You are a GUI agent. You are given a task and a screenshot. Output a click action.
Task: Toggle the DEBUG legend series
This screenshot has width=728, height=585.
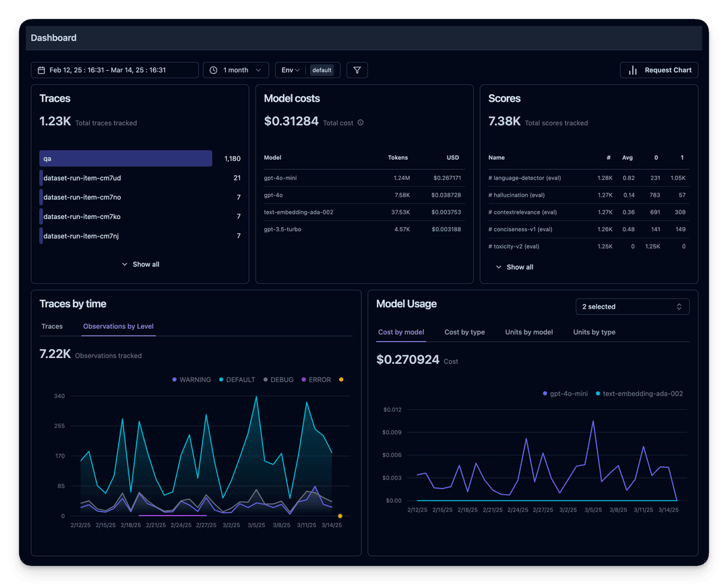(x=278, y=380)
